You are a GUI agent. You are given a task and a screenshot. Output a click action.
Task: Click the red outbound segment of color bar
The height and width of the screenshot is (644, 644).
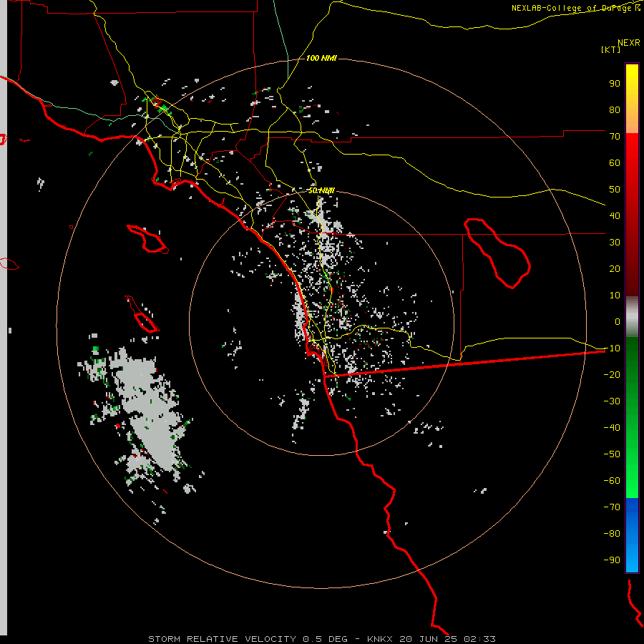tap(632, 215)
